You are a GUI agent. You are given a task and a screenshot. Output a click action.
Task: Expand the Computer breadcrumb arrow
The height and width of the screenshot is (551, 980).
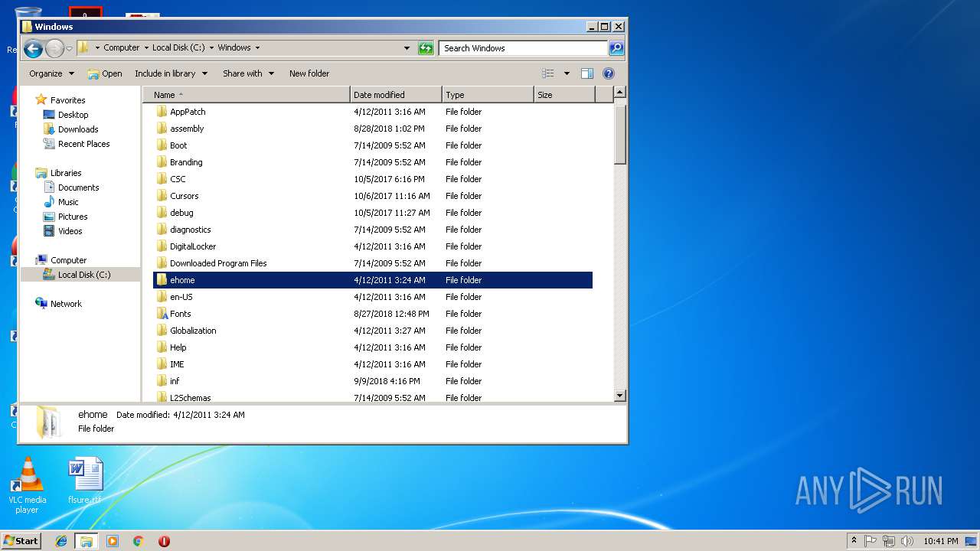(x=145, y=47)
